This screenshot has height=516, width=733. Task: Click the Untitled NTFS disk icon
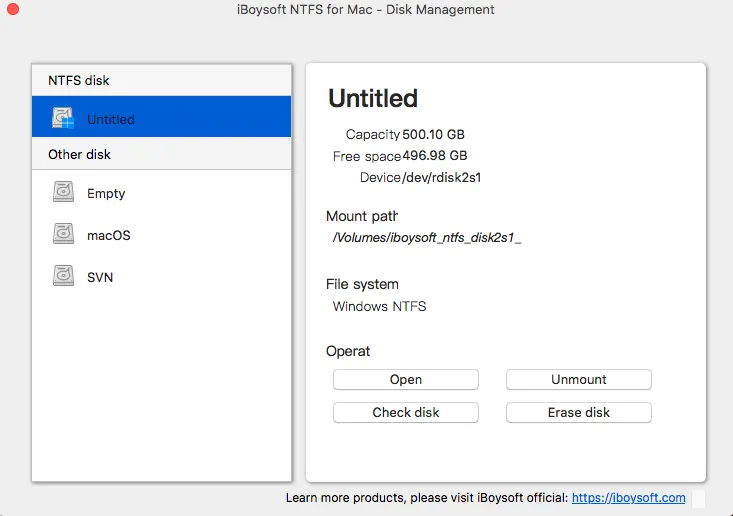pos(63,119)
